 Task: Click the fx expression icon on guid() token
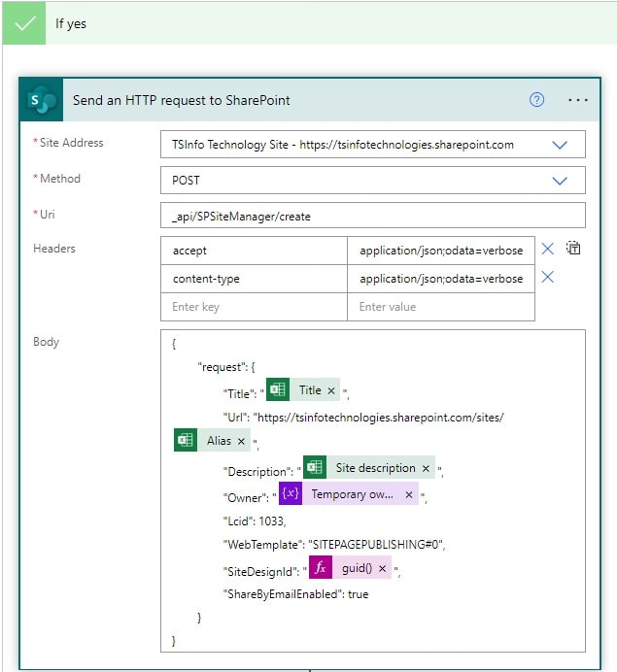point(321,567)
